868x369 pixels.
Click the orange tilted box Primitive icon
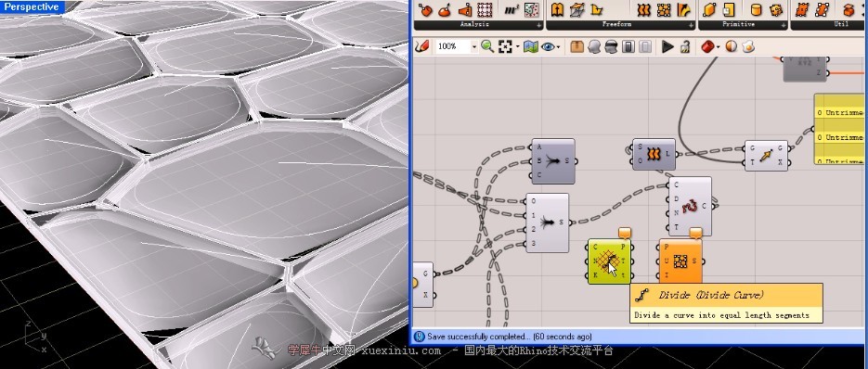(709, 9)
